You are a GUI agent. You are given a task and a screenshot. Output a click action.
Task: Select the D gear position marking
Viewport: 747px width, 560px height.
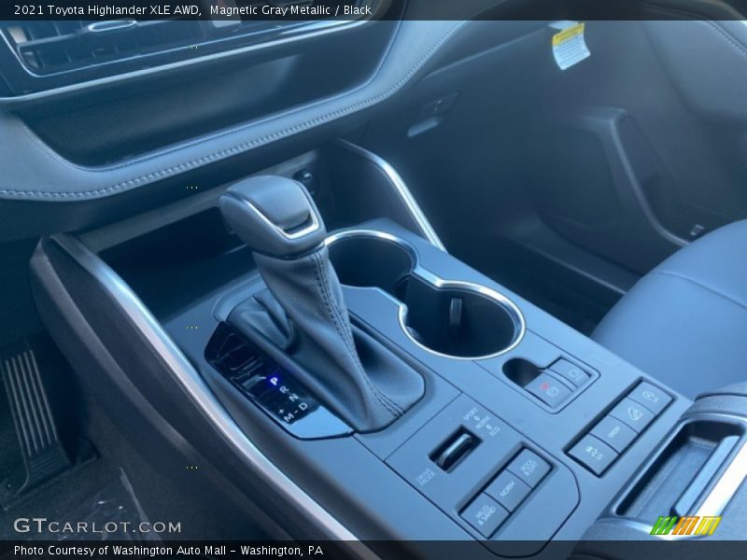[303, 406]
